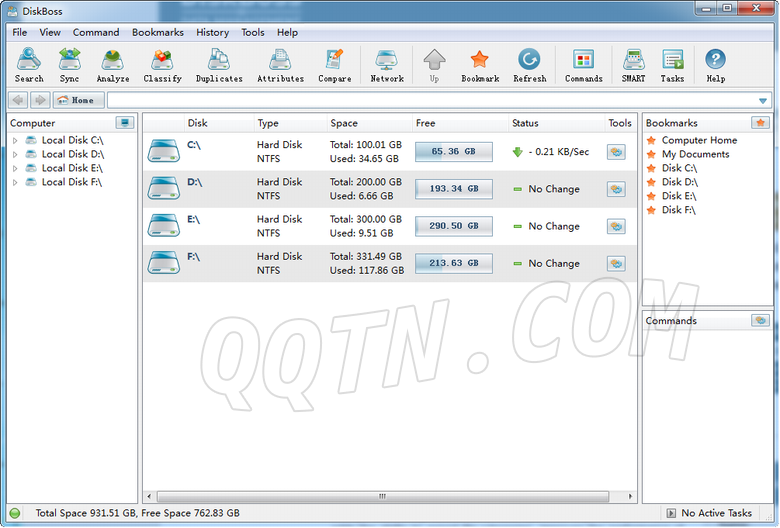Click the 193.34 GB free space bar

point(454,189)
